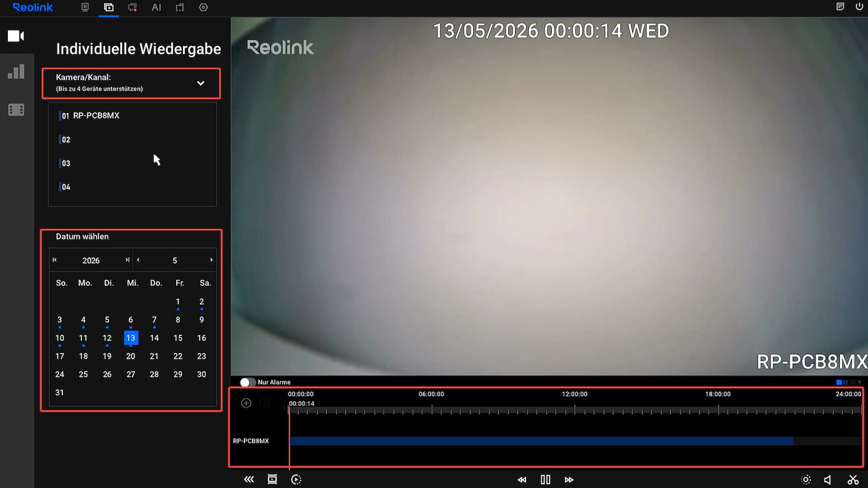868x488 pixels.
Task: Switch to the playback tab icon
Action: (109, 7)
